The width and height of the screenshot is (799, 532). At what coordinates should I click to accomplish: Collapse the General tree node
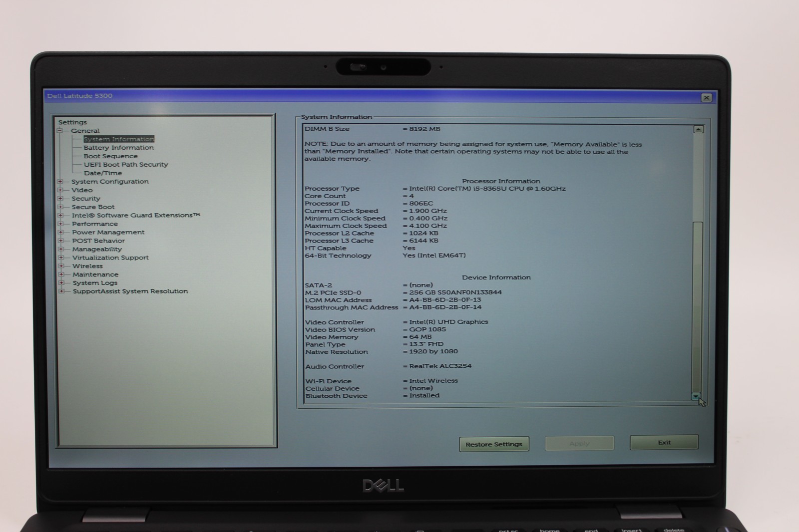coord(60,131)
